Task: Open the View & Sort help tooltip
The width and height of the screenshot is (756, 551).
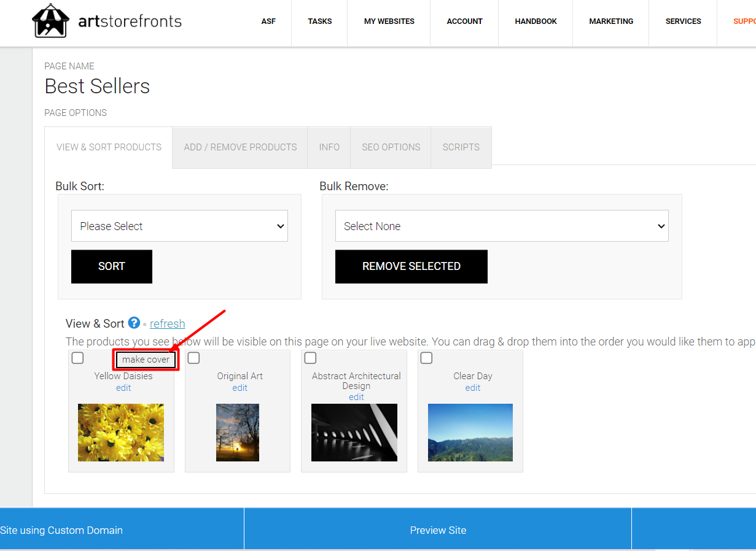Action: tap(134, 323)
